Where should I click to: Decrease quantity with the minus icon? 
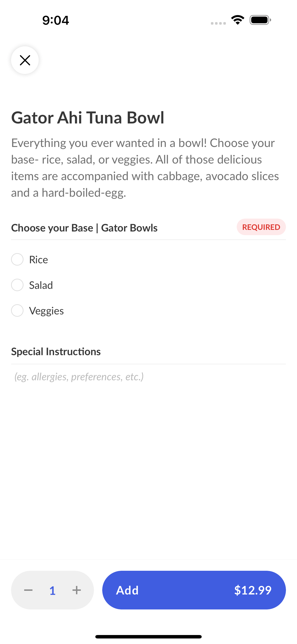coord(28,590)
